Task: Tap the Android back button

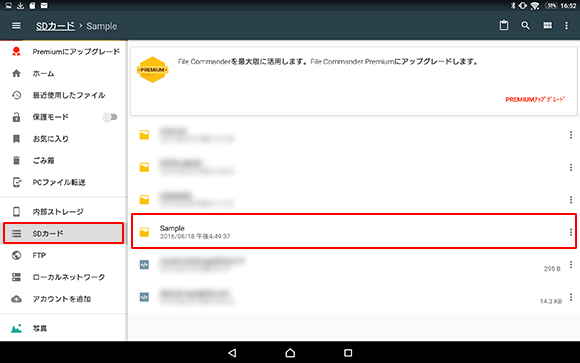Action: tap(232, 353)
